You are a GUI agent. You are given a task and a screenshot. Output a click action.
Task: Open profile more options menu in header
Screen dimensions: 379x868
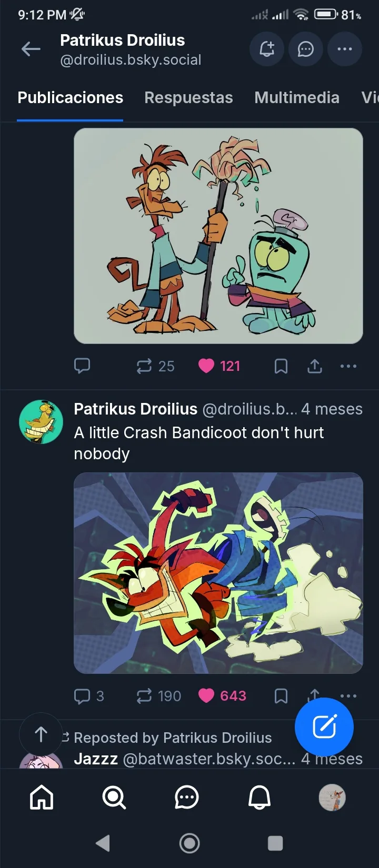point(345,49)
